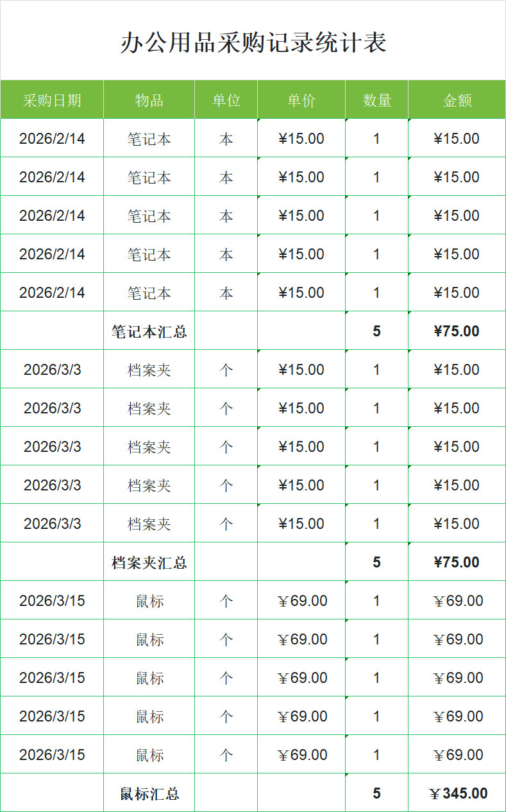Select the last 2026/3/15 date cell

[x=52, y=755]
